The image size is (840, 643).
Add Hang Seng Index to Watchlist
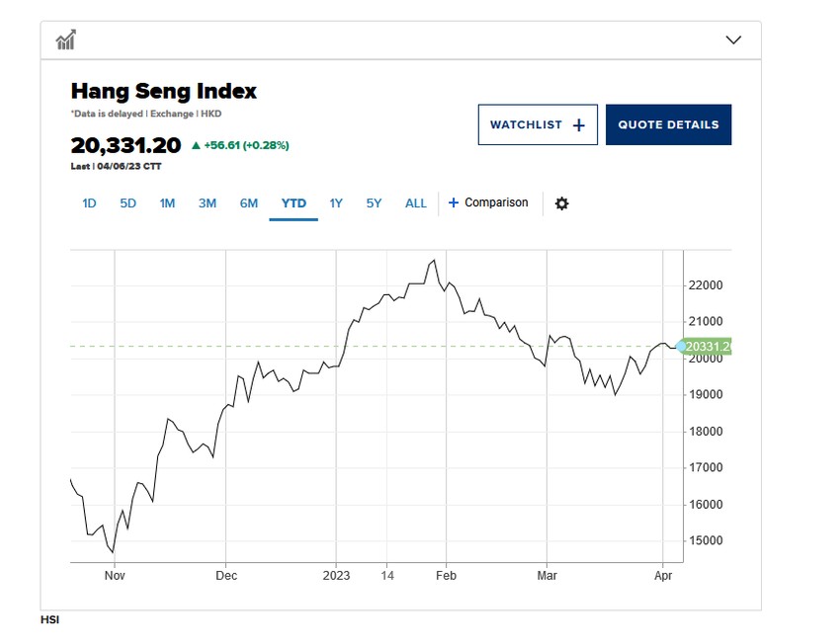coord(538,124)
